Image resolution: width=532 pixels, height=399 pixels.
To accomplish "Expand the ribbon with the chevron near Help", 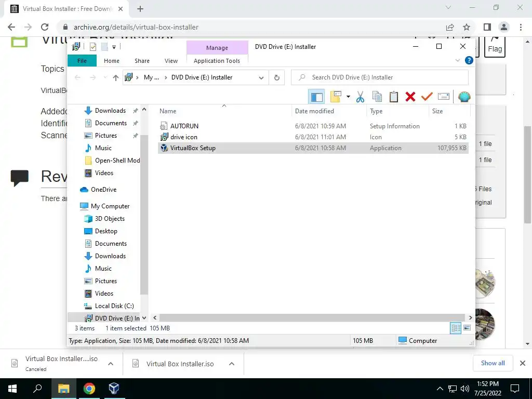I will (457, 60).
